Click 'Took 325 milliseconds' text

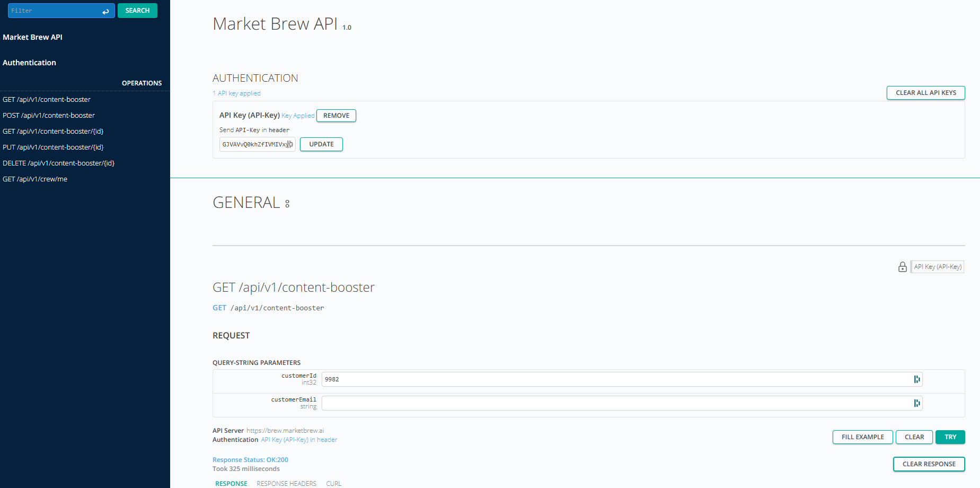click(x=246, y=469)
